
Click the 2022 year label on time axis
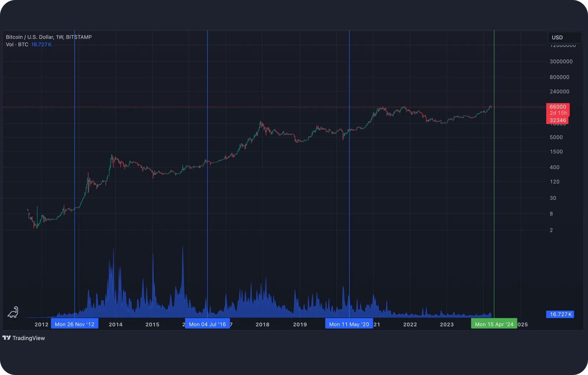(410, 324)
